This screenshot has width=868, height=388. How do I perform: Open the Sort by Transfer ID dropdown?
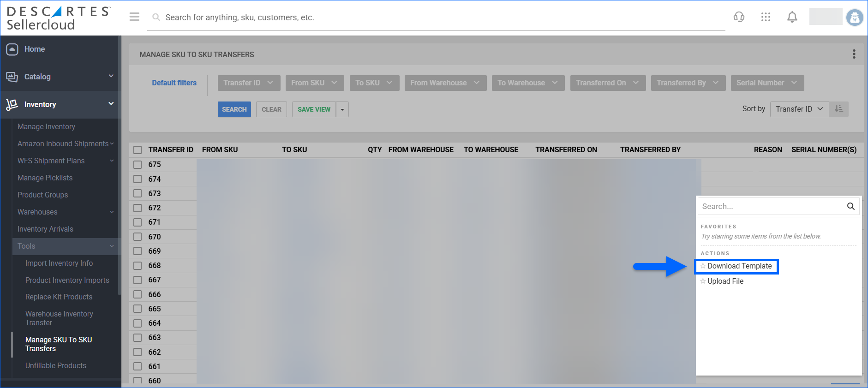799,109
